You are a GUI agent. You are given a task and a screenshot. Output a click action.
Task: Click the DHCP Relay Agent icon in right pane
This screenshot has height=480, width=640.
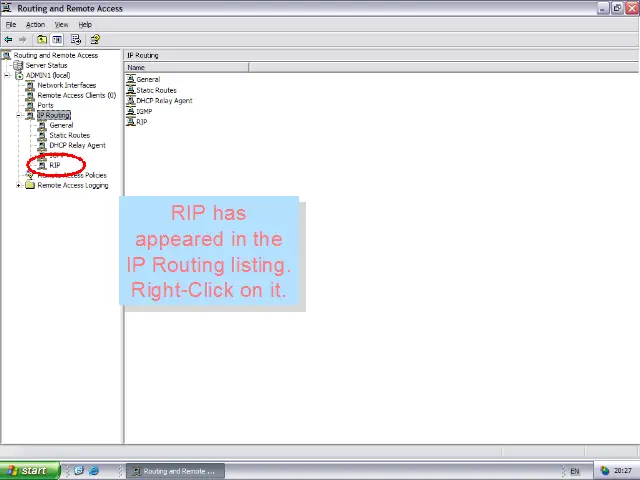(x=131, y=100)
